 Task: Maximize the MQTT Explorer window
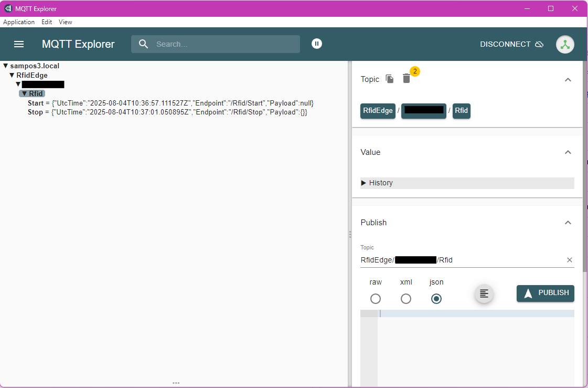tap(551, 8)
